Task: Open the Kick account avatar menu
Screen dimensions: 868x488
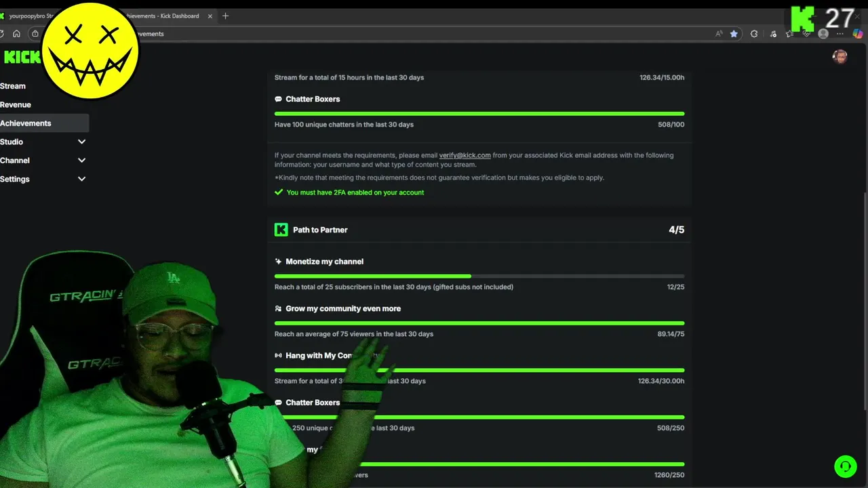Action: click(x=840, y=57)
